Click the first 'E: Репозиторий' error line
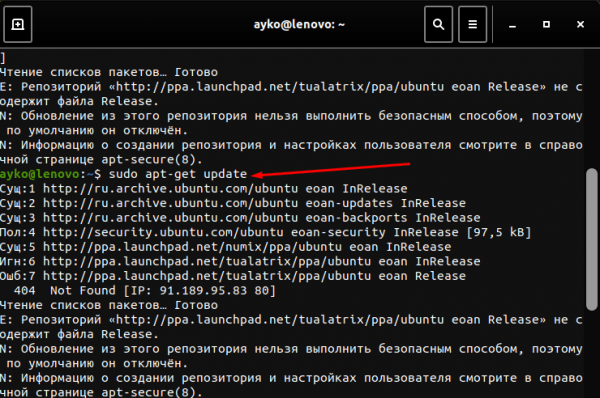Image resolution: width=600 pixels, height=398 pixels. click(x=291, y=87)
